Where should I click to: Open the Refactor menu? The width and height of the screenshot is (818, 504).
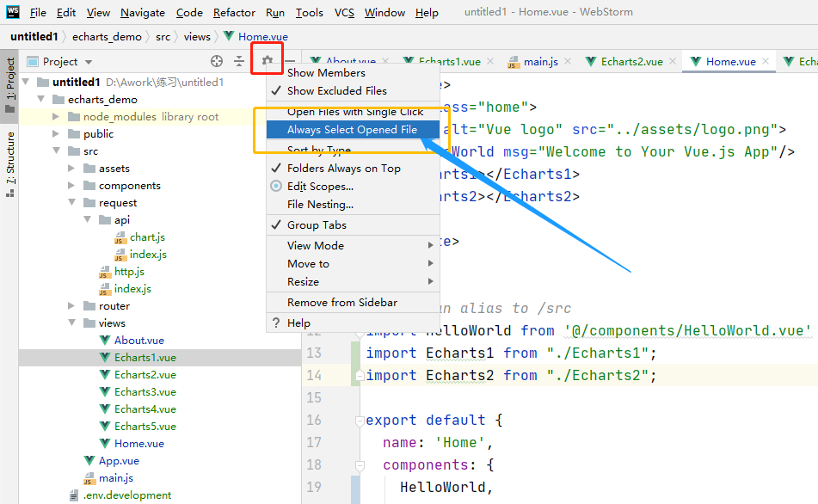pyautogui.click(x=234, y=13)
